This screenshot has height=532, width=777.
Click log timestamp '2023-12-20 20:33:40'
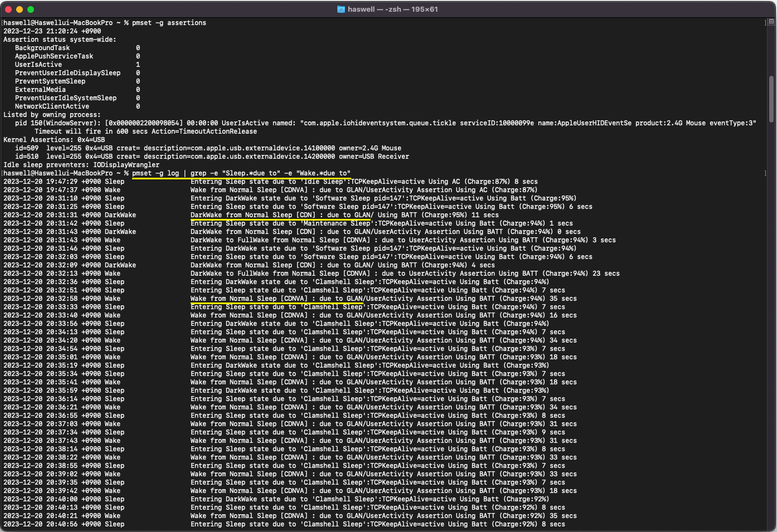[41, 315]
